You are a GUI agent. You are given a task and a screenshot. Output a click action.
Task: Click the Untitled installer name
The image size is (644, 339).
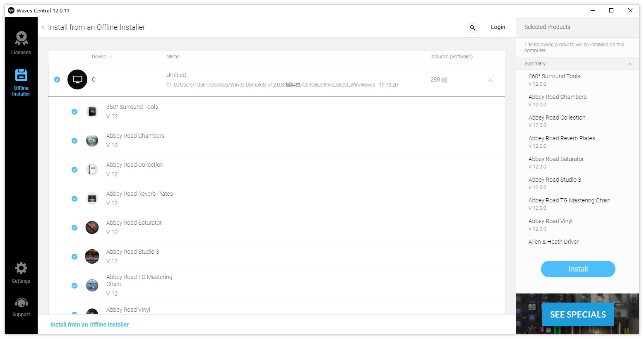point(176,75)
